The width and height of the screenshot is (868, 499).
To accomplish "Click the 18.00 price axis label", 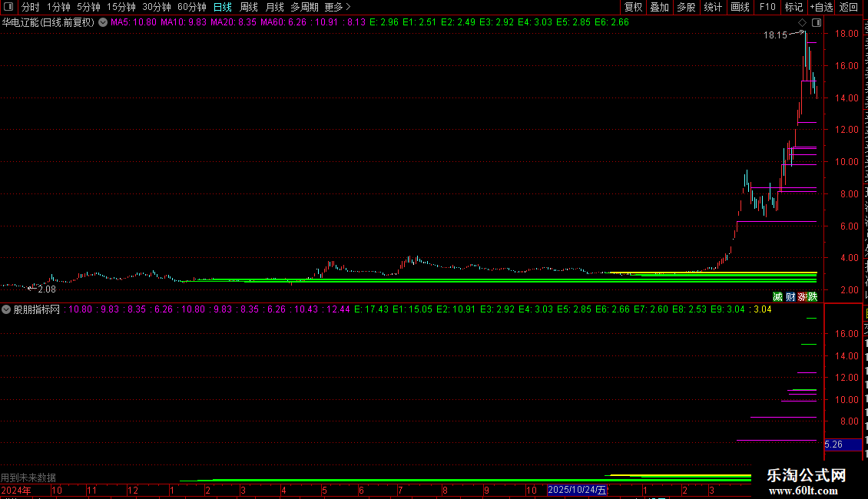I will [846, 34].
